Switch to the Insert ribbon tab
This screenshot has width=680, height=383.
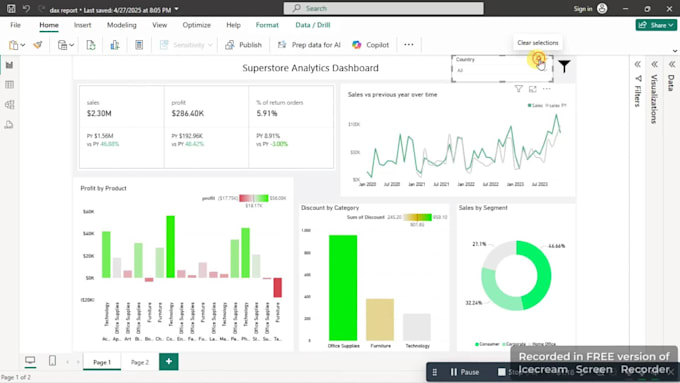coord(82,25)
